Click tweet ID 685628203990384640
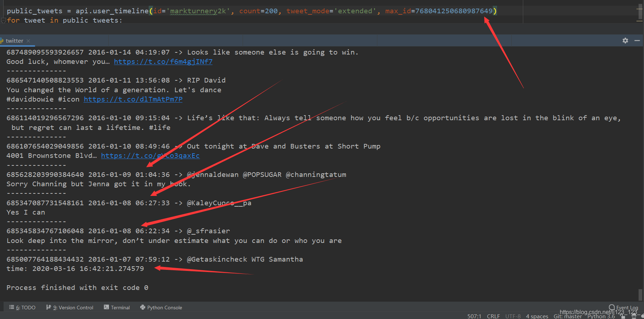644x319 pixels. [x=45, y=175]
